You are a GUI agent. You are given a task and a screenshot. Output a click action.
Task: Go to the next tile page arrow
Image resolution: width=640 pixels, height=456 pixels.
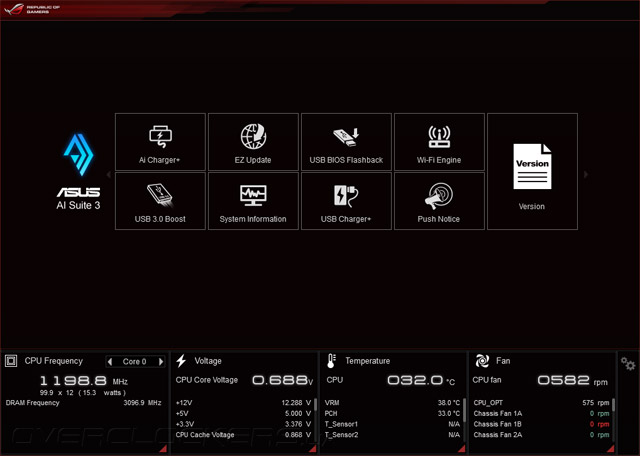pyautogui.click(x=586, y=174)
